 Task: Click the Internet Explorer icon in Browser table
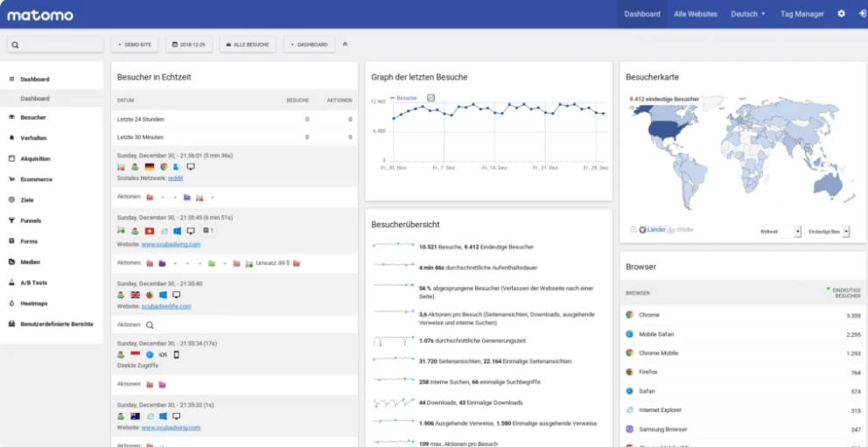click(x=629, y=410)
